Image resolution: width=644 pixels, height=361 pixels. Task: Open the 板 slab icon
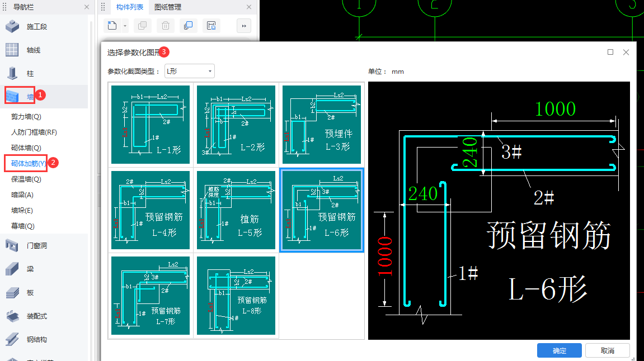coord(12,292)
